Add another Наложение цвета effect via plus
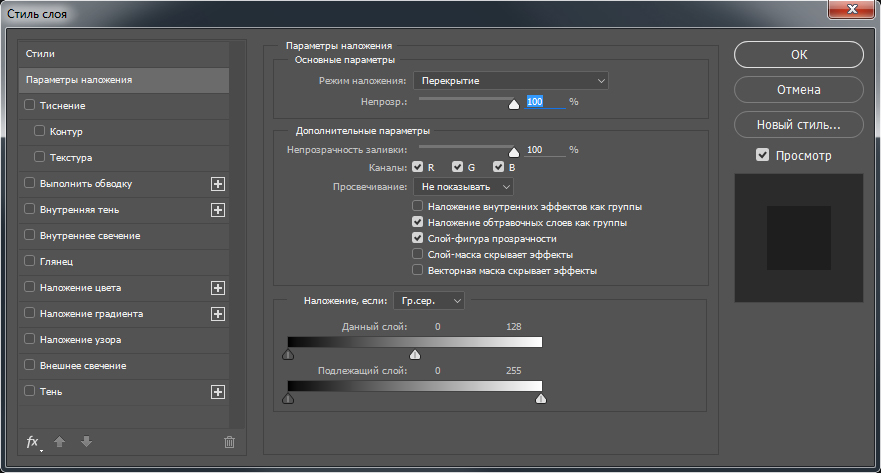The width and height of the screenshot is (881, 473). pos(218,288)
